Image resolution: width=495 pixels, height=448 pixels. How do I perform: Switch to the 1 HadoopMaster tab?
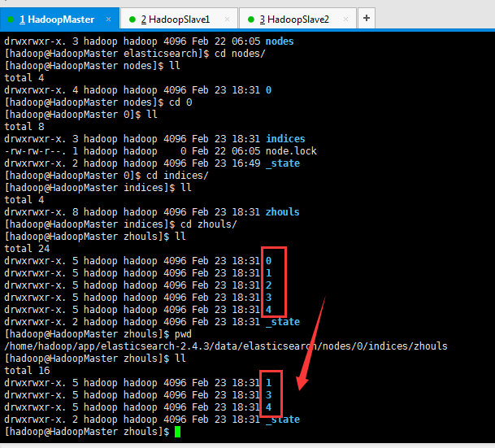59,19
